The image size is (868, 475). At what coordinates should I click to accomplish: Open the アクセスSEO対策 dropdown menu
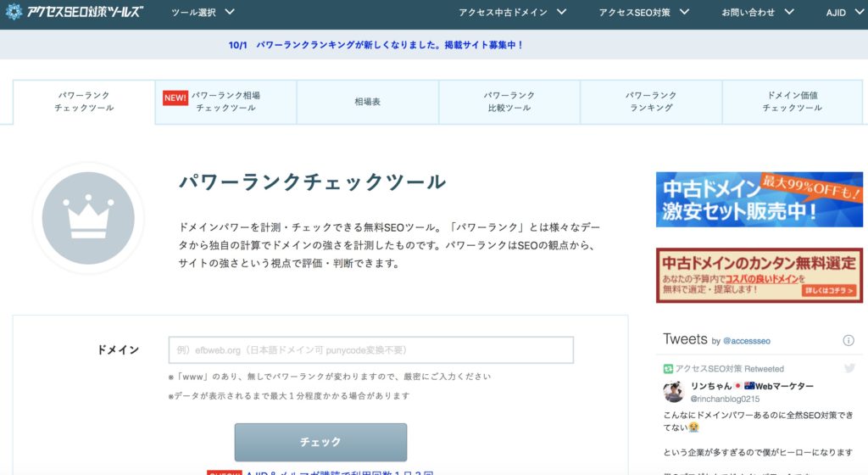pos(644,12)
